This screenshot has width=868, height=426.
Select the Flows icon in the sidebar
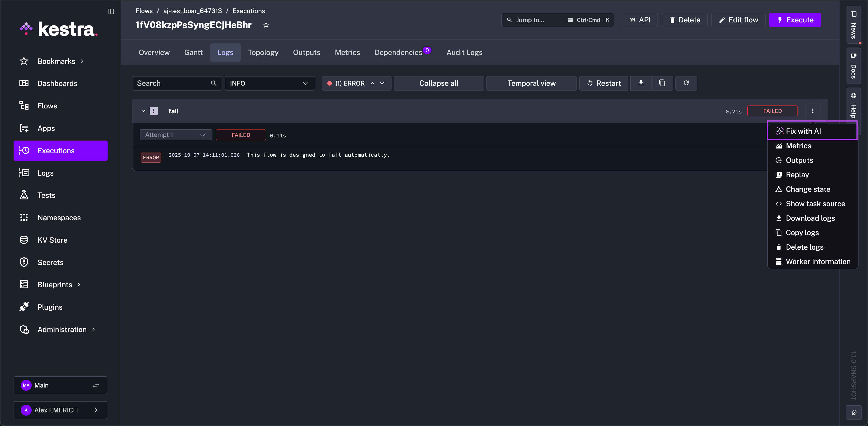[x=24, y=105]
